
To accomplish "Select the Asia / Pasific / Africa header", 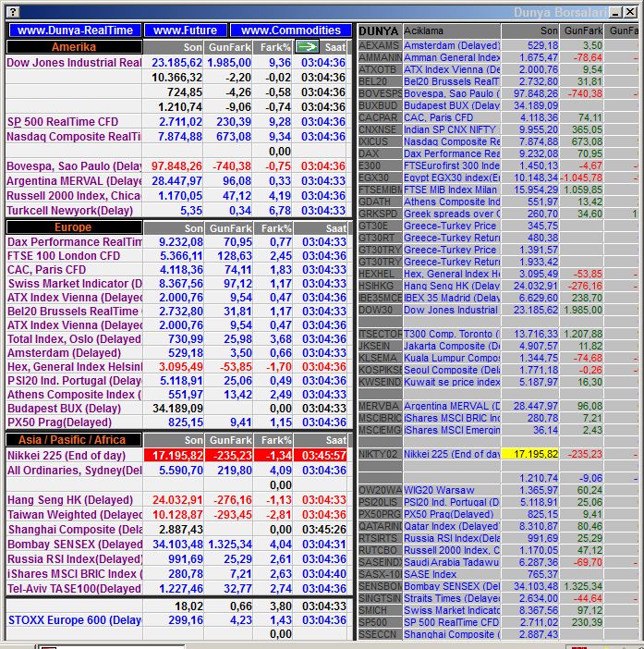I will (x=74, y=439).
